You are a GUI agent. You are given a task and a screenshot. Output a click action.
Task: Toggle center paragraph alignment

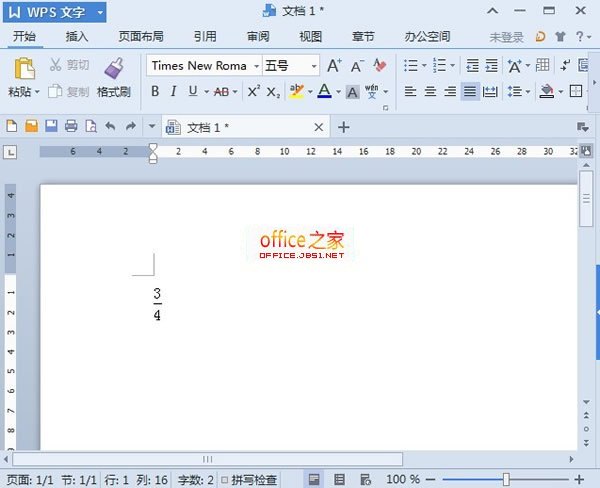(430, 91)
